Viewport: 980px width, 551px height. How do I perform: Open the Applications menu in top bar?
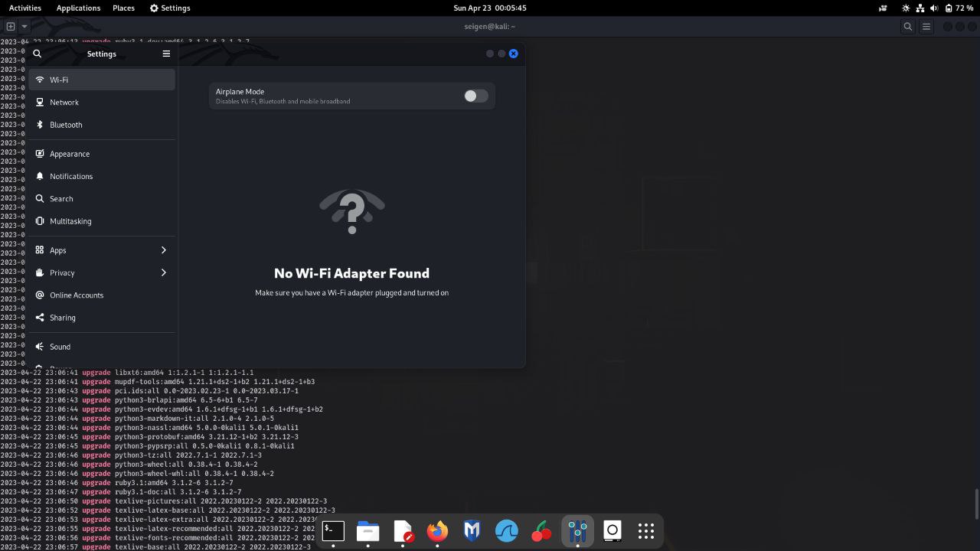pyautogui.click(x=78, y=8)
